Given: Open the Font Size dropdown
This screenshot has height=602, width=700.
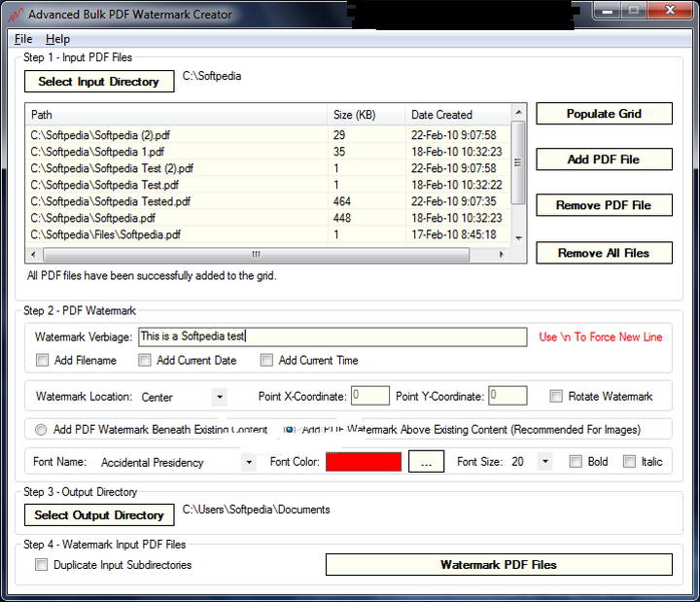Looking at the screenshot, I should 545,461.
